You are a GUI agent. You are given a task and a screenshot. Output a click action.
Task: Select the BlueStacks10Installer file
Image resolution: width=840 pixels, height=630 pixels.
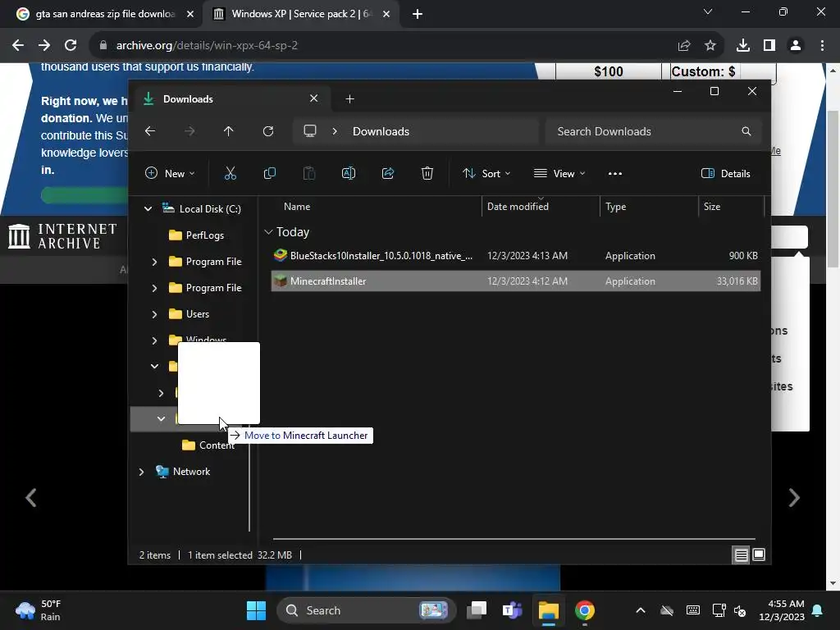(515, 256)
